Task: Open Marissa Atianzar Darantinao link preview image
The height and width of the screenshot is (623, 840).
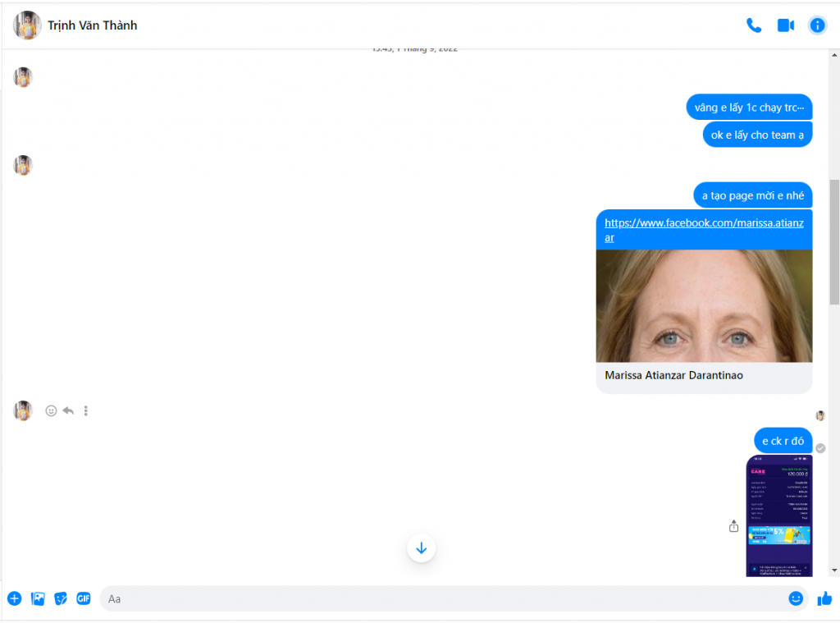Action: click(x=704, y=306)
